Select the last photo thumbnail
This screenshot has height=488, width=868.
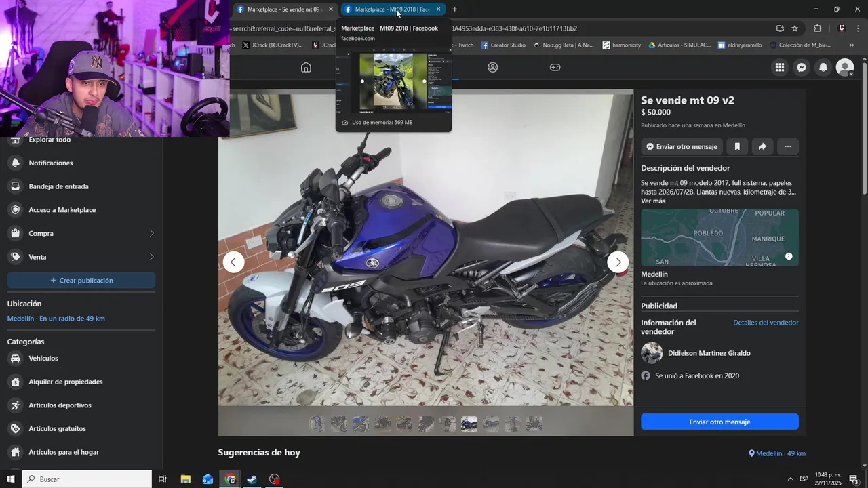(534, 424)
